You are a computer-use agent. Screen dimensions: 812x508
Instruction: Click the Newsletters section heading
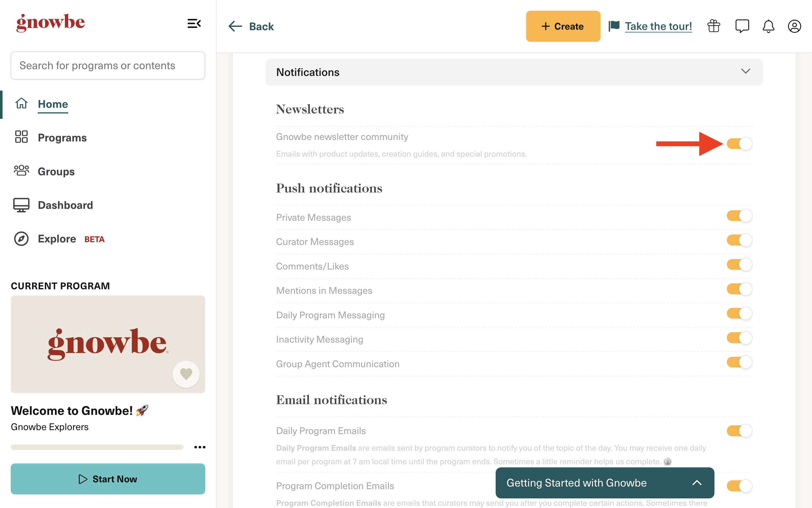click(310, 109)
